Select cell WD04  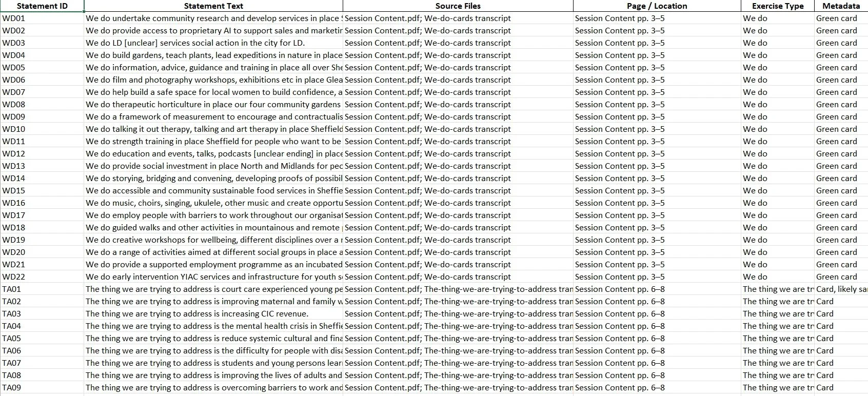42,55
